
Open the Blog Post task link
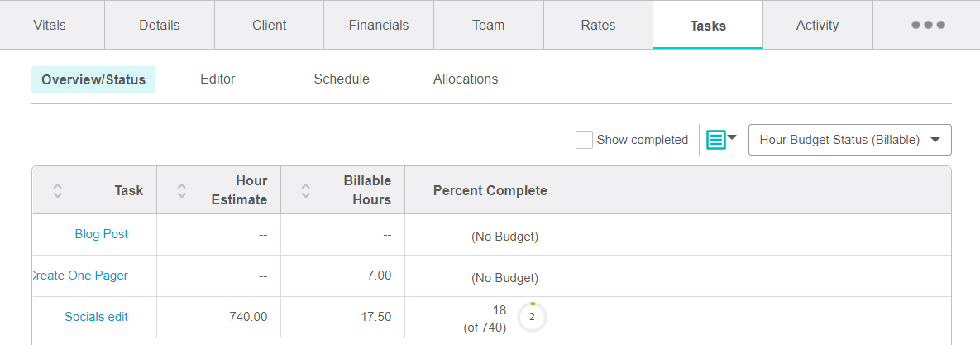coord(102,234)
